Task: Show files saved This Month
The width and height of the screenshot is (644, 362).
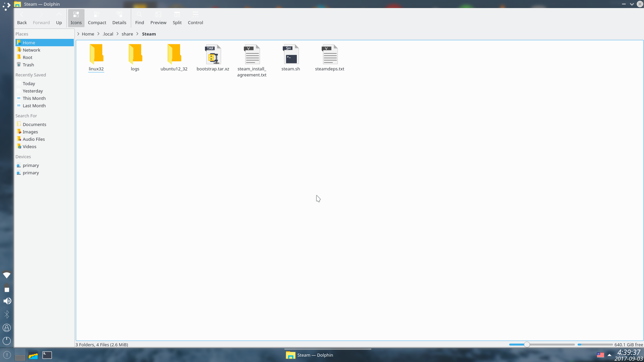Action: click(x=45, y=98)
